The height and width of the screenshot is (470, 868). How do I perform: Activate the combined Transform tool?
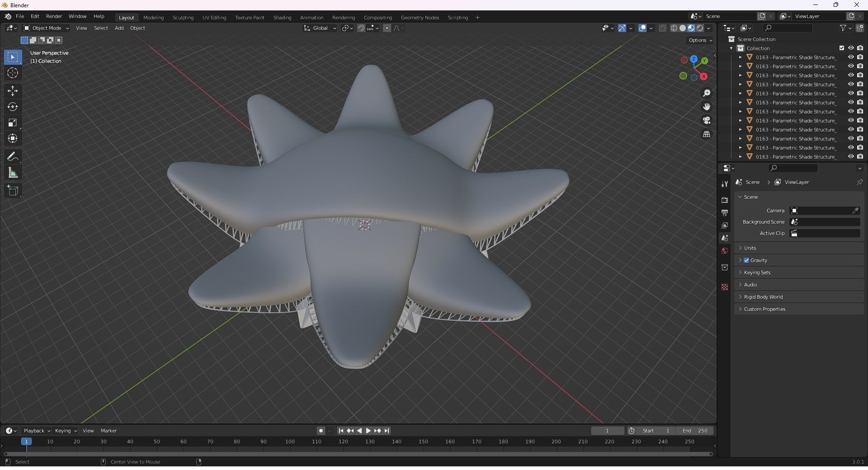[13, 138]
